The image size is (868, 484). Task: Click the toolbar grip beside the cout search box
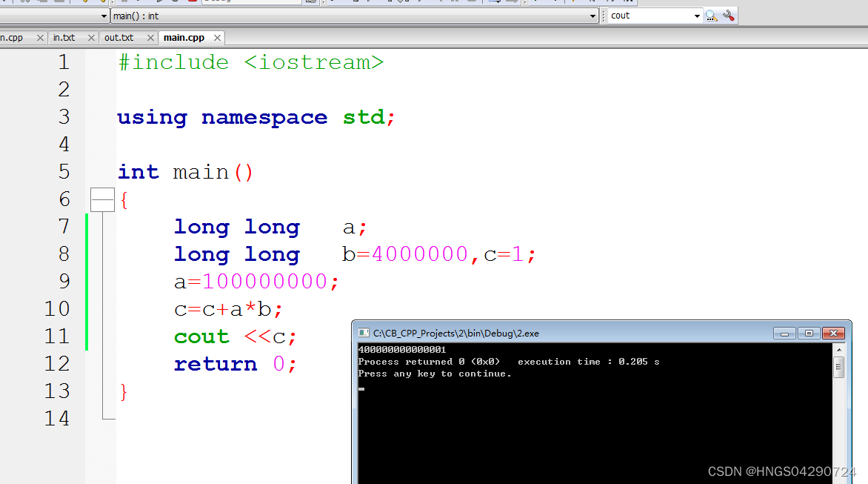604,16
